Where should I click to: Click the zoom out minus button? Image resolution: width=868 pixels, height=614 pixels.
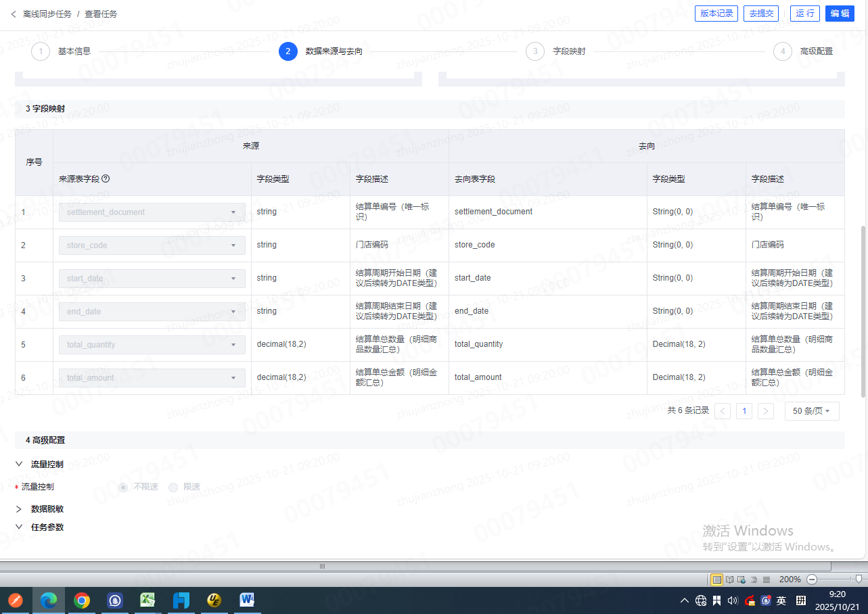(812, 580)
